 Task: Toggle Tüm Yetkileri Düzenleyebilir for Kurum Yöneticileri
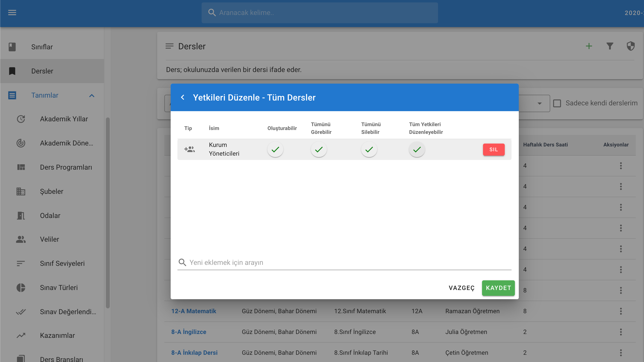pyautogui.click(x=417, y=150)
